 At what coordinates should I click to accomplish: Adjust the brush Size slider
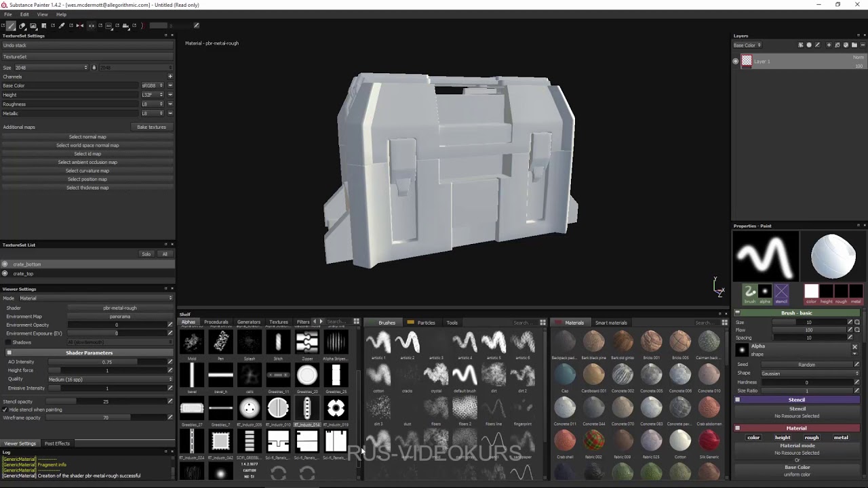click(808, 322)
